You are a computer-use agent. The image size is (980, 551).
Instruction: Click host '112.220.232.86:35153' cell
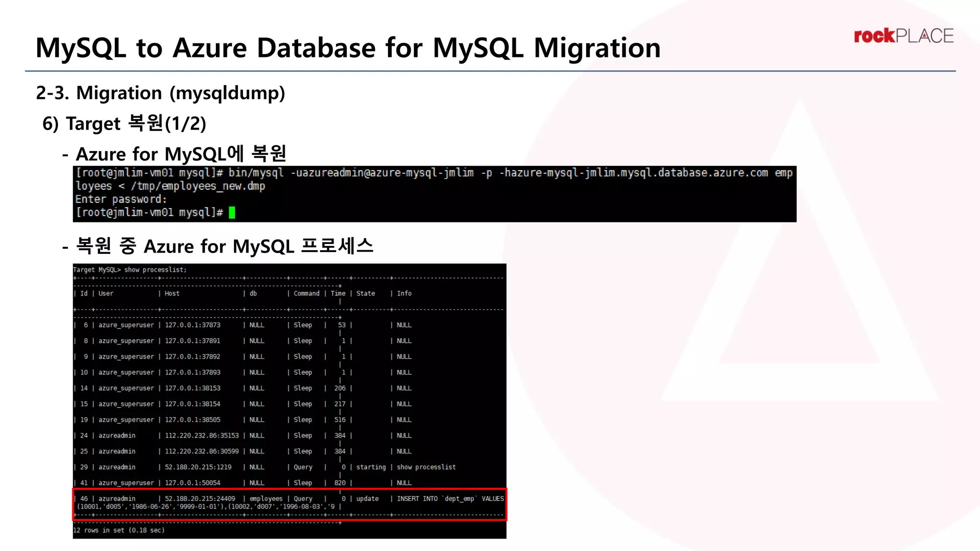[201, 436]
